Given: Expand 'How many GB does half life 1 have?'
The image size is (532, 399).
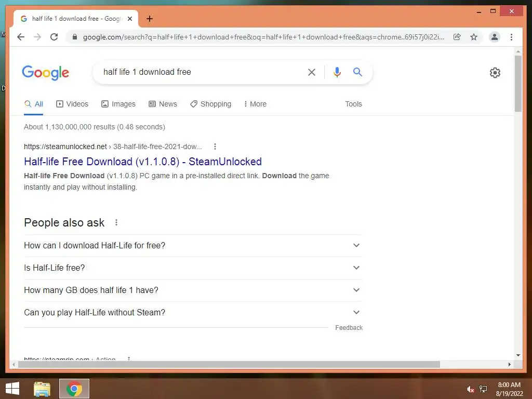Looking at the screenshot, I should pos(193,290).
